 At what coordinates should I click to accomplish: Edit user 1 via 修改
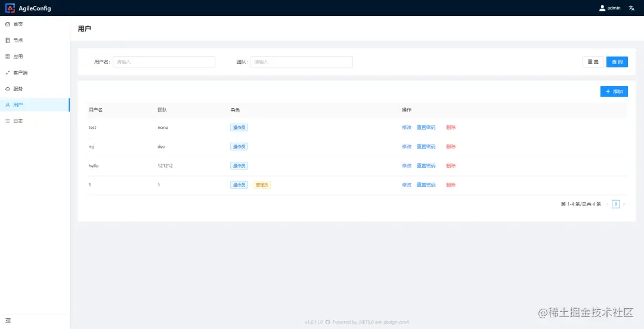click(x=407, y=185)
